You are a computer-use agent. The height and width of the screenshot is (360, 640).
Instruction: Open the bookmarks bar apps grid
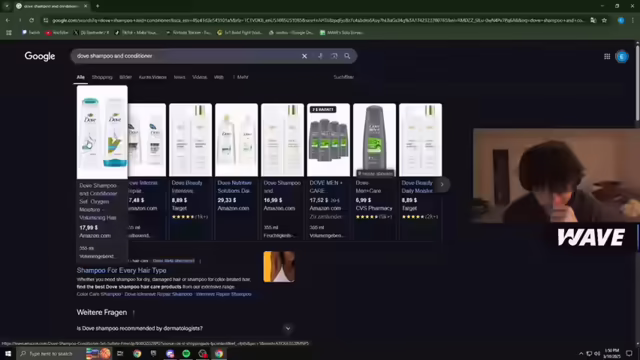tap(9, 33)
